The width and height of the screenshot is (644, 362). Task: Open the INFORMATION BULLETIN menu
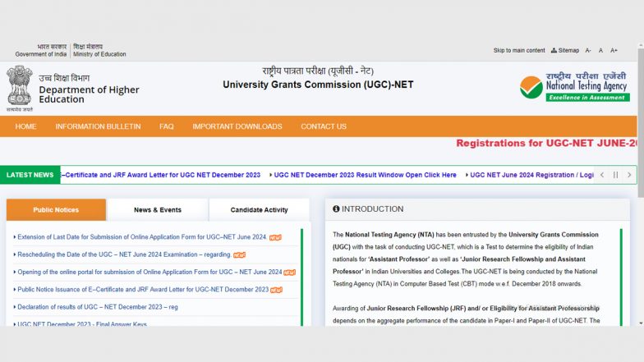click(99, 126)
